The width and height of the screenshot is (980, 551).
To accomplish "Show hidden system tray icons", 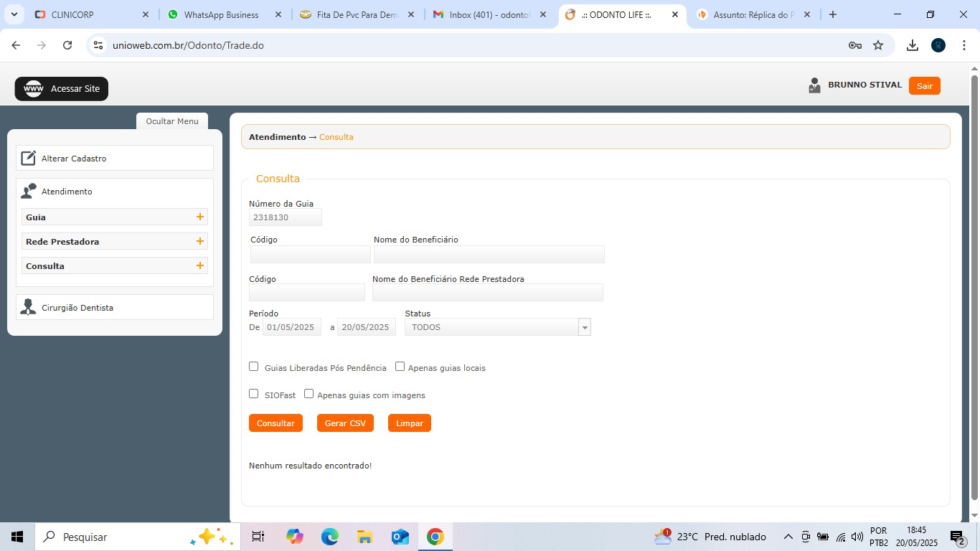I will 788,537.
